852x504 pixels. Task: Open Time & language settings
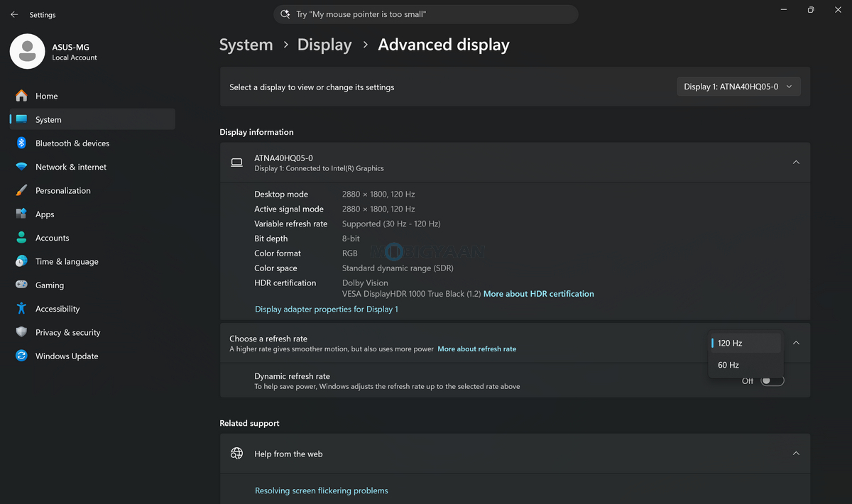coord(92,261)
